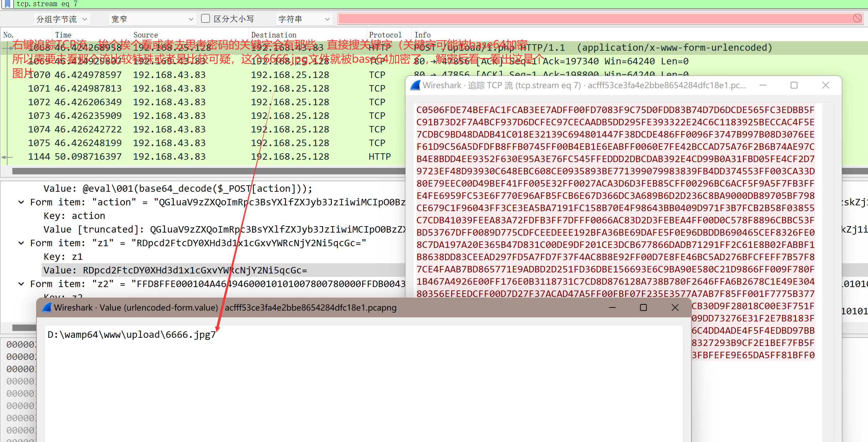Sort by the Protocol column header
868x442 pixels.
[x=385, y=35]
